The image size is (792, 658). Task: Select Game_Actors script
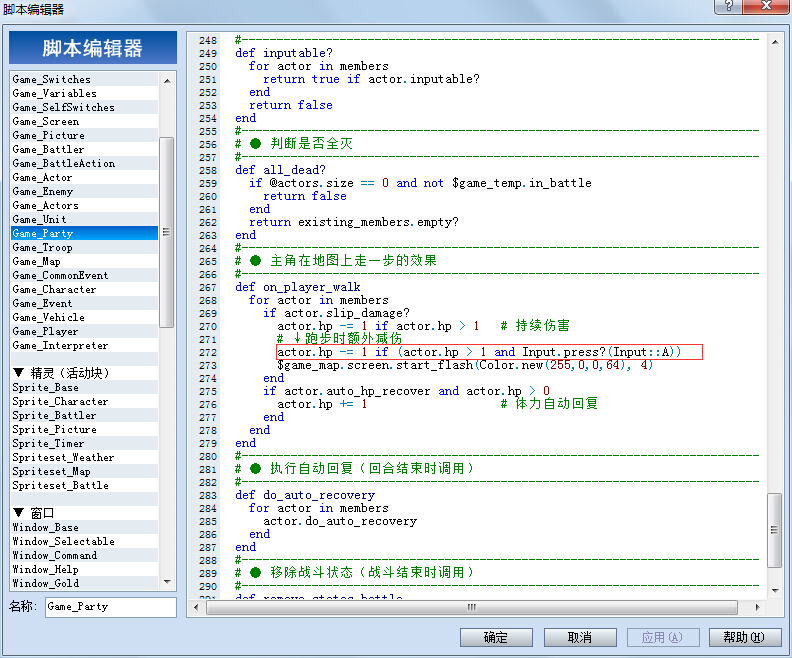[84, 206]
